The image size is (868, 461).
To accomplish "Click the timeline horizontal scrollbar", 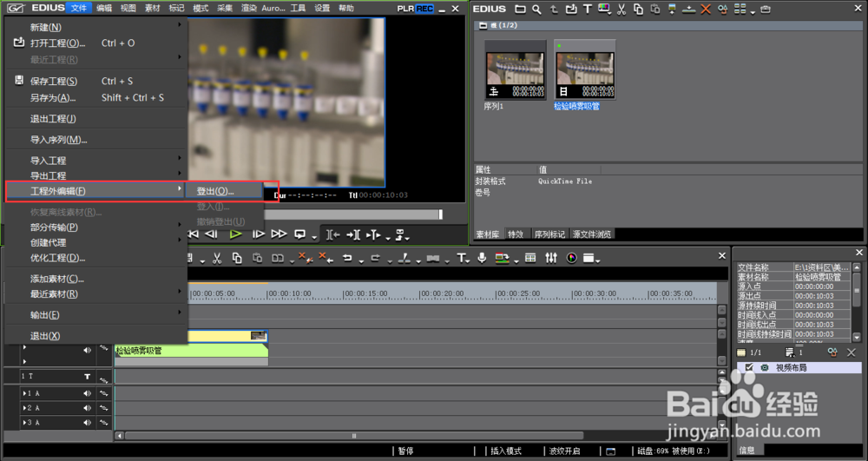I will click(x=354, y=436).
